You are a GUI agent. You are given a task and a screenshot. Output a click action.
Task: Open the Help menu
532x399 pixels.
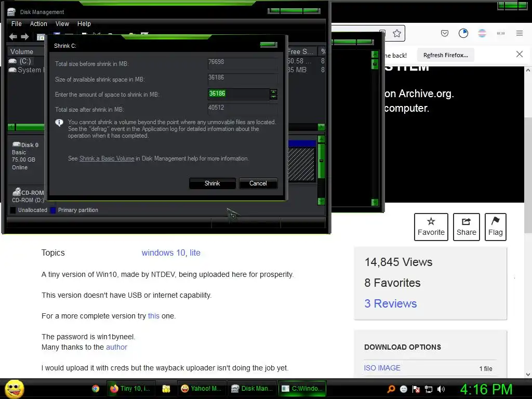[x=84, y=24]
